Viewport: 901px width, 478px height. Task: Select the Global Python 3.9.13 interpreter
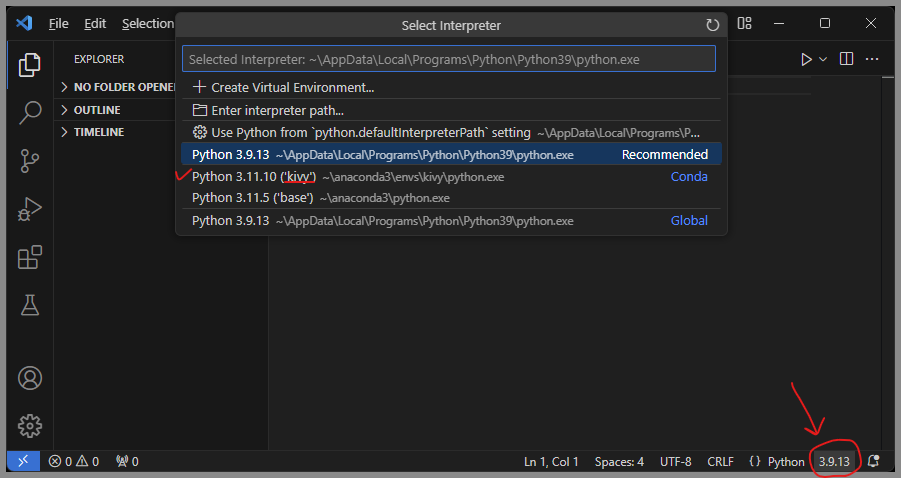pyautogui.click(x=451, y=221)
